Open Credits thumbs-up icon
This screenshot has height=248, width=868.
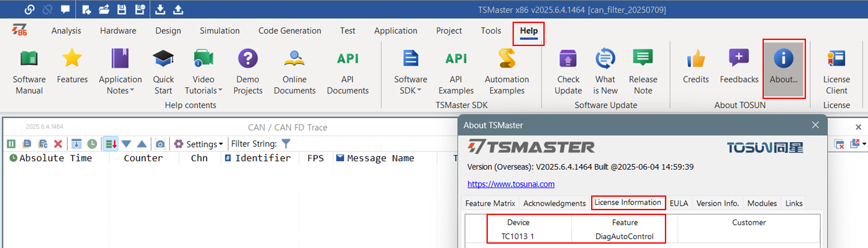pos(696,66)
